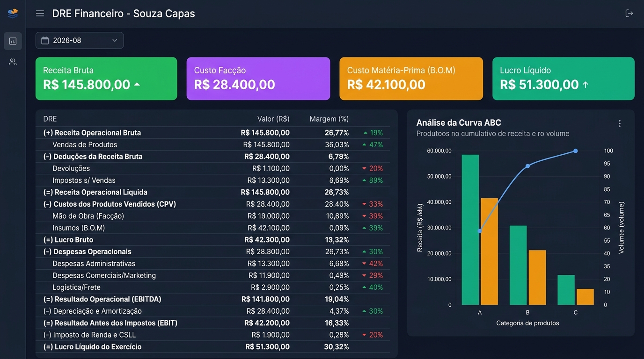
Task: Click the margin '30,32%' in Lucro Líquido row
Action: click(337, 347)
